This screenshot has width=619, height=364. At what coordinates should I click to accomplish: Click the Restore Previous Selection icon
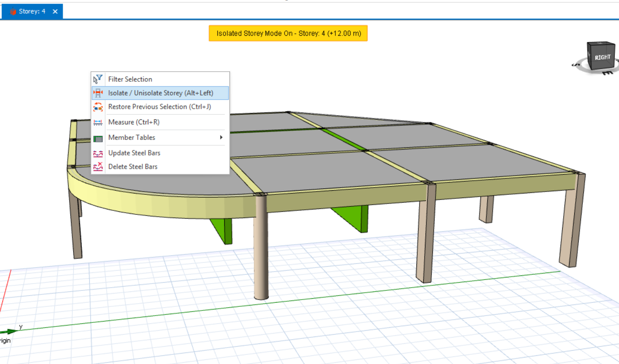pos(98,107)
